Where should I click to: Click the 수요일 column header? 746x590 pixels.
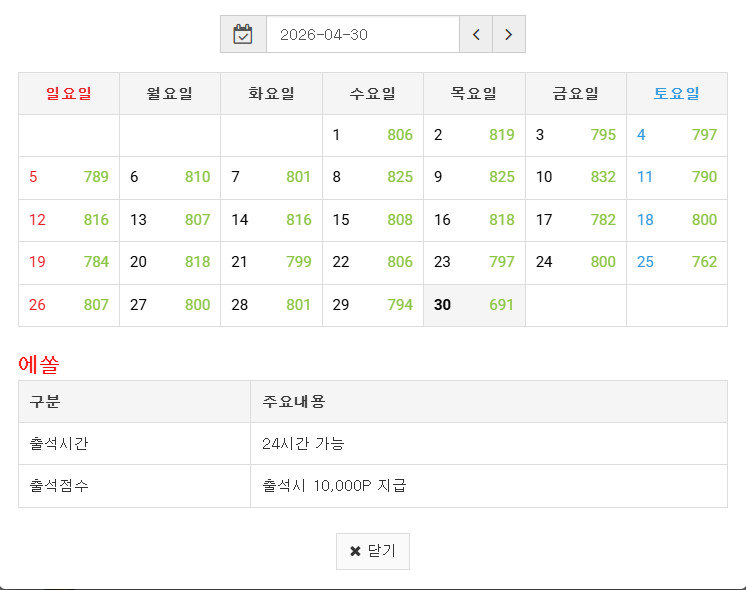372,94
